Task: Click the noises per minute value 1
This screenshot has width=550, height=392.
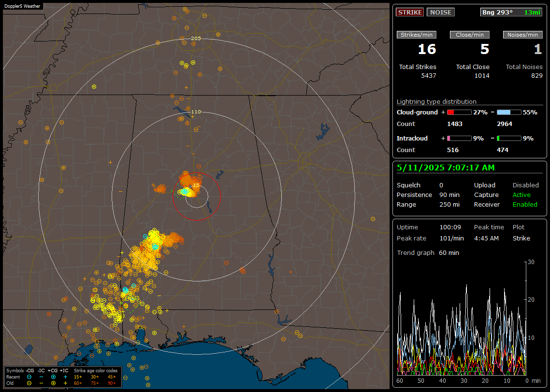Action: coord(538,49)
